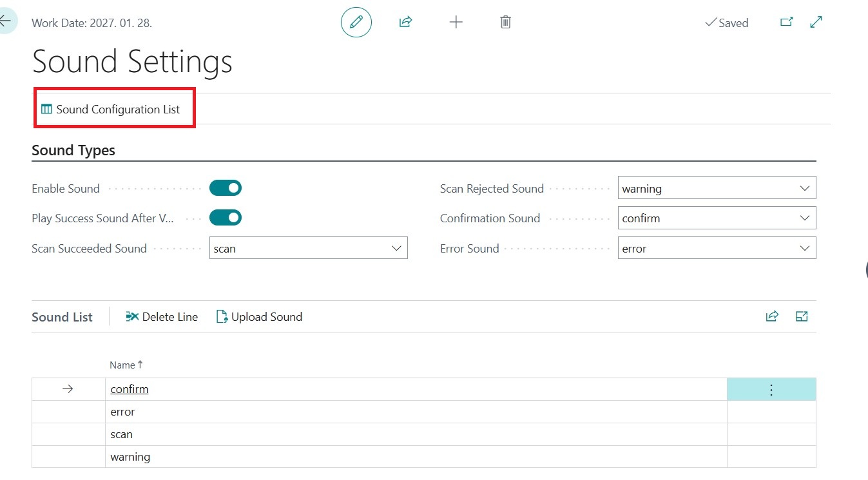868x480 pixels.
Task: Click the Sound List expand icon
Action: (802, 316)
